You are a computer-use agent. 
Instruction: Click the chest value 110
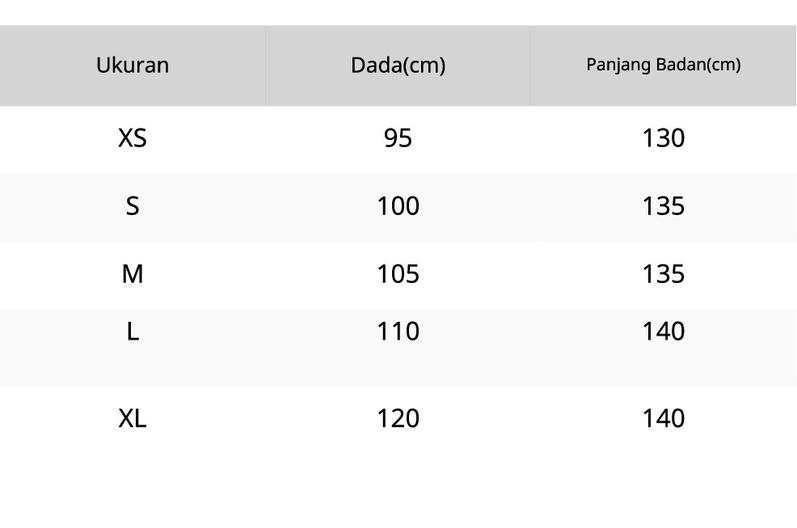398,331
